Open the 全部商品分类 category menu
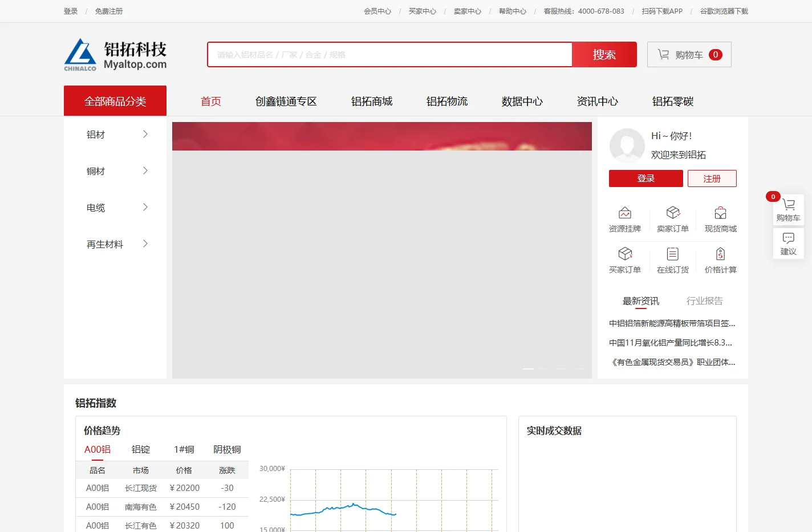The height and width of the screenshot is (532, 812). pyautogui.click(x=115, y=101)
